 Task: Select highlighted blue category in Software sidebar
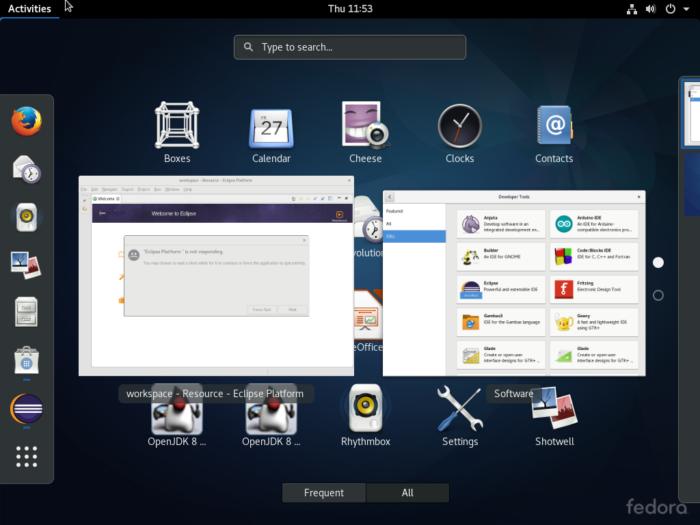pos(415,236)
